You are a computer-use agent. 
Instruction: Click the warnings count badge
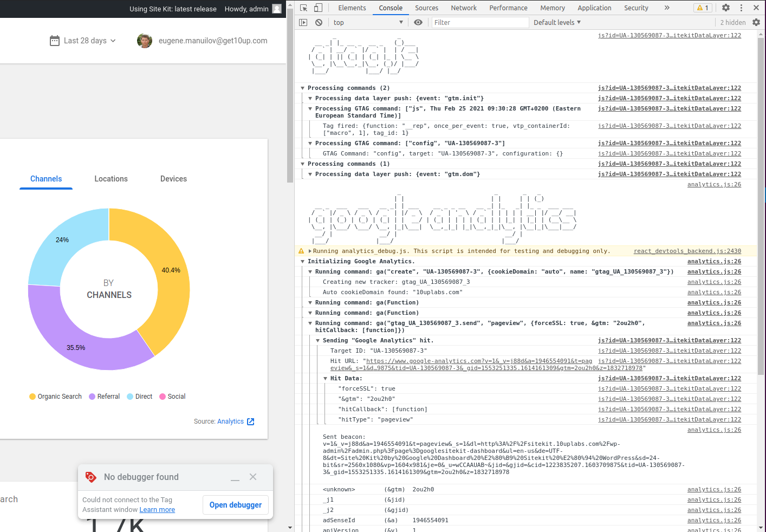pos(703,8)
